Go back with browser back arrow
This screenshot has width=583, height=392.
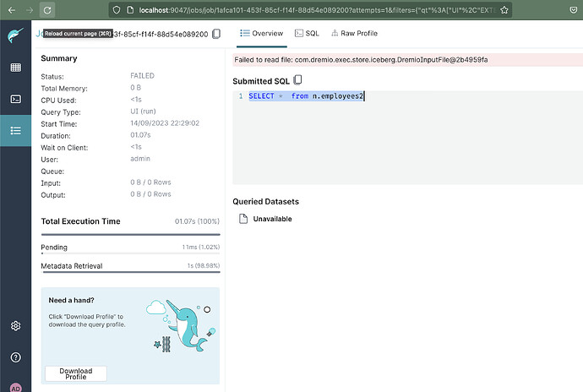coord(12,10)
